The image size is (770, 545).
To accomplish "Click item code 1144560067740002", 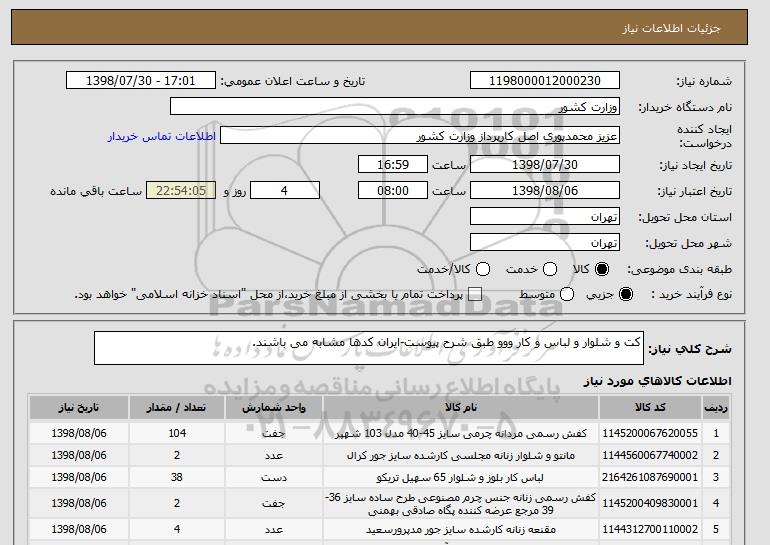I will point(650,455).
